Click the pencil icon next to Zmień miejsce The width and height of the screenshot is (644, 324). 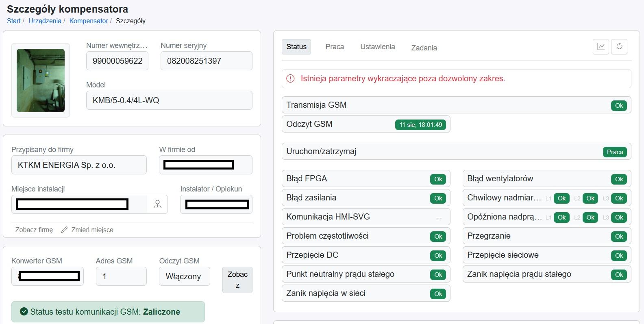[64, 230]
